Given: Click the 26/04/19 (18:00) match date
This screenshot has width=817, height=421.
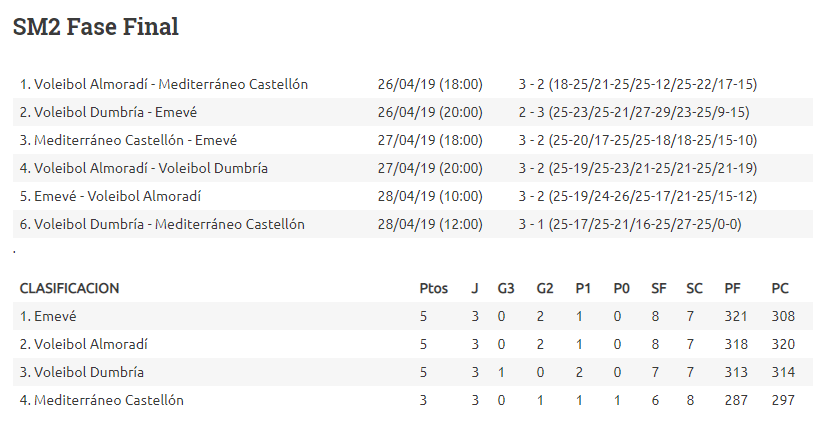Looking at the screenshot, I should tap(430, 84).
